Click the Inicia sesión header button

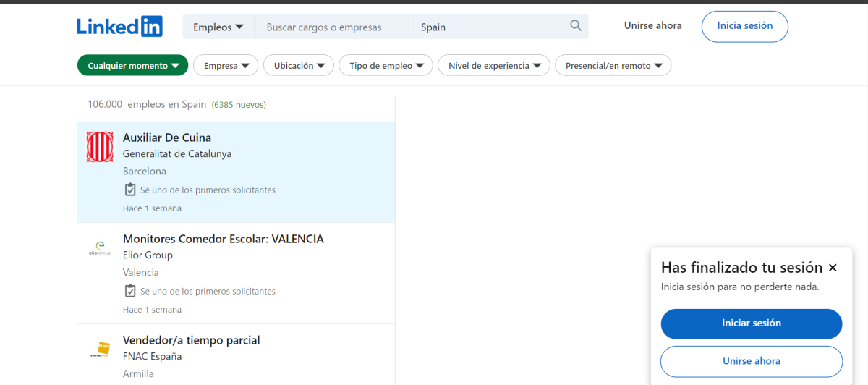[x=745, y=26]
